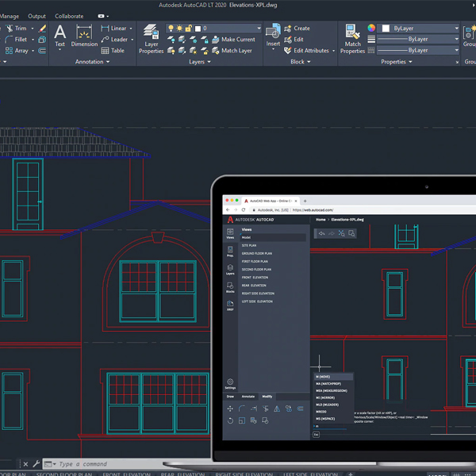Switch to the Collaborate ribbon tab
The height and width of the screenshot is (476, 476).
69,16
